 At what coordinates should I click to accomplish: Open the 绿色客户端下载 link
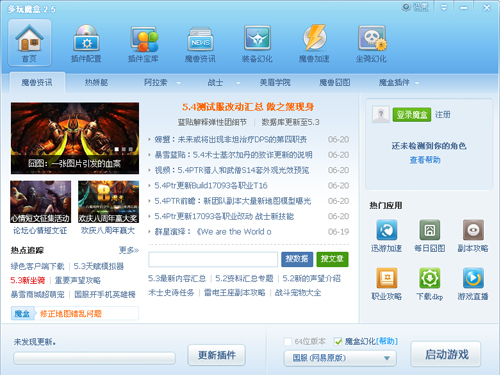[x=37, y=266]
